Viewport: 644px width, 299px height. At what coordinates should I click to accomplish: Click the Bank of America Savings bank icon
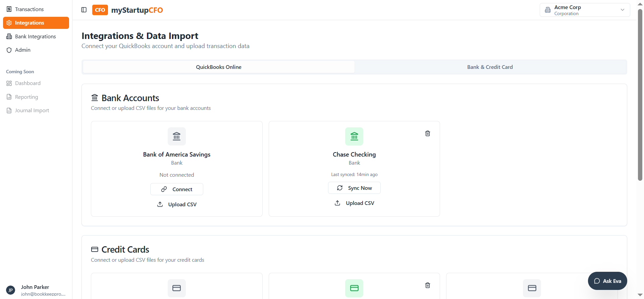tap(177, 136)
